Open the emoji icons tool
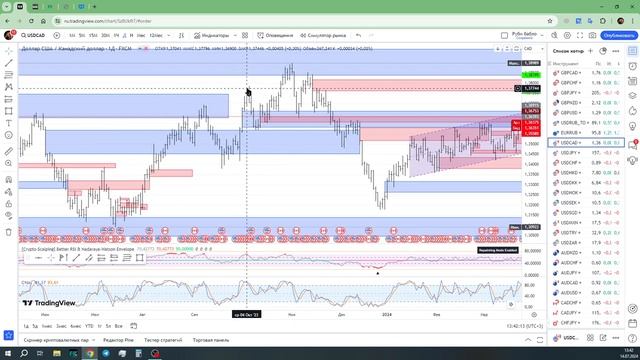This screenshot has height=360, width=640. pyautogui.click(x=9, y=135)
